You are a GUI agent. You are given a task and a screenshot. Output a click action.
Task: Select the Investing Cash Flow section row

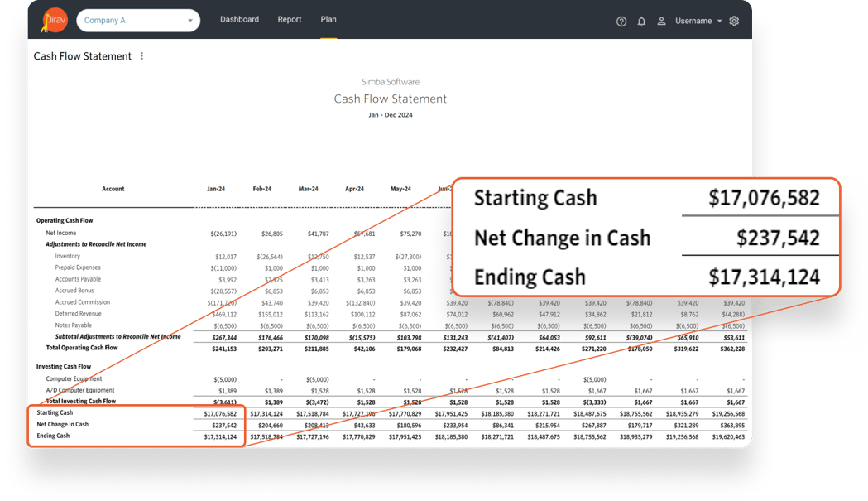pos(64,366)
